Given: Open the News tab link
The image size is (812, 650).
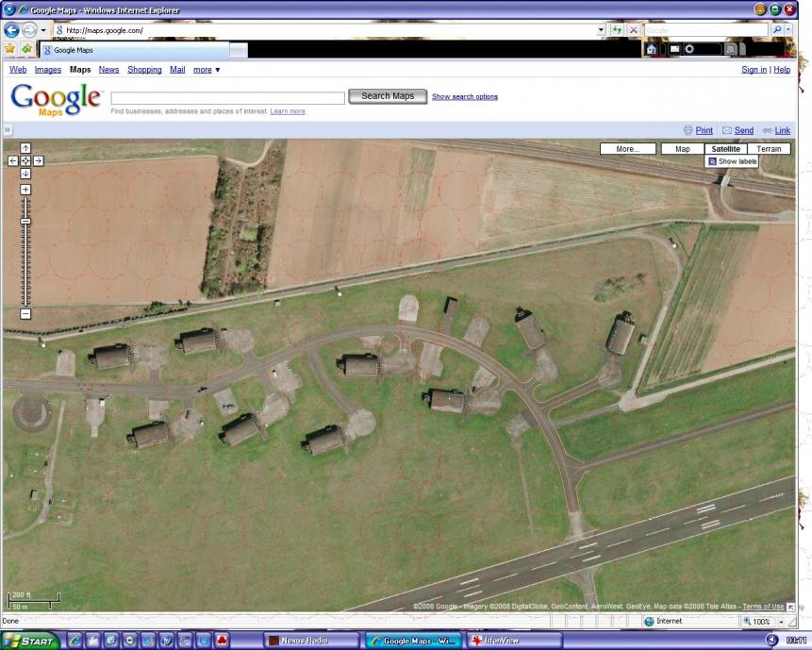Looking at the screenshot, I should (109, 70).
